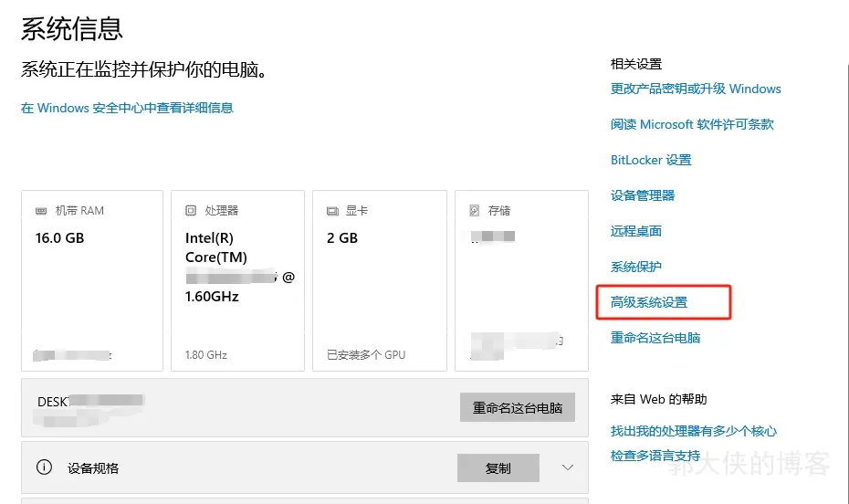Click the 设备规格 section title
Image resolution: width=849 pixels, height=504 pixels.
coord(93,468)
